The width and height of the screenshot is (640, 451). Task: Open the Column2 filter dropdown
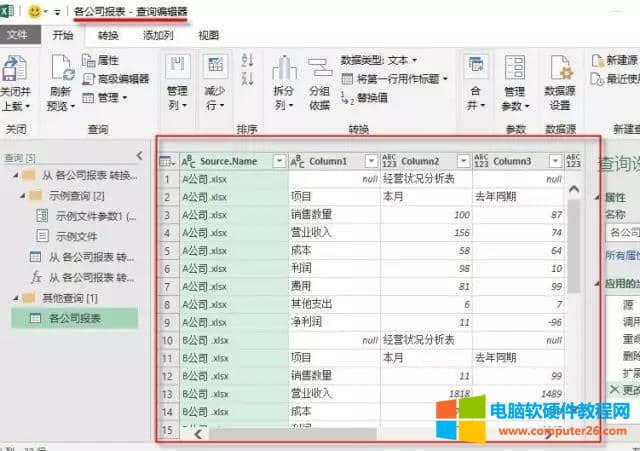(463, 161)
